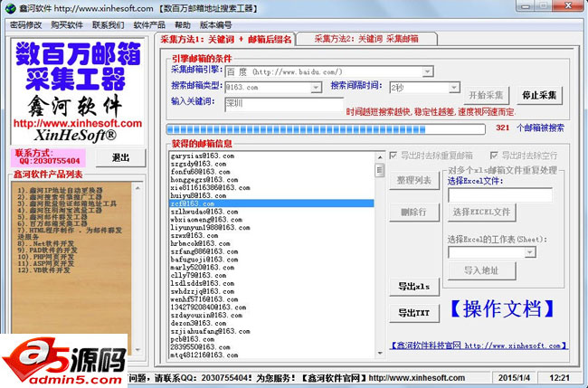This screenshot has height=388, width=588.
Task: Click the 整理列表 button
Action: coord(414,181)
